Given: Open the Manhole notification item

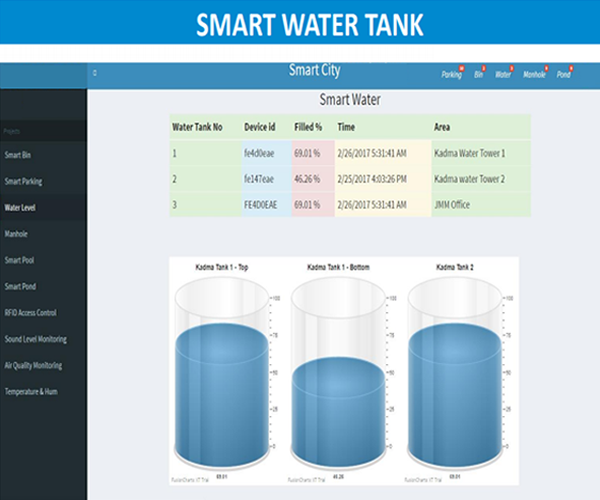Looking at the screenshot, I should coord(534,74).
